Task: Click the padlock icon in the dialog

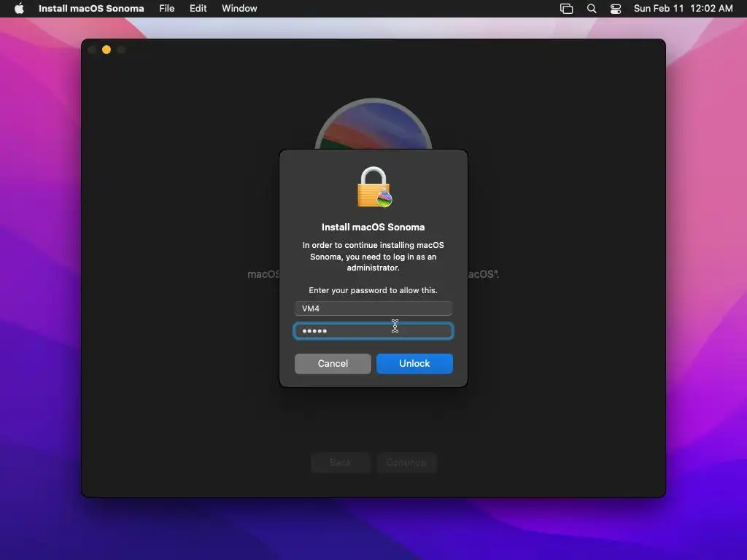Action: pyautogui.click(x=374, y=187)
